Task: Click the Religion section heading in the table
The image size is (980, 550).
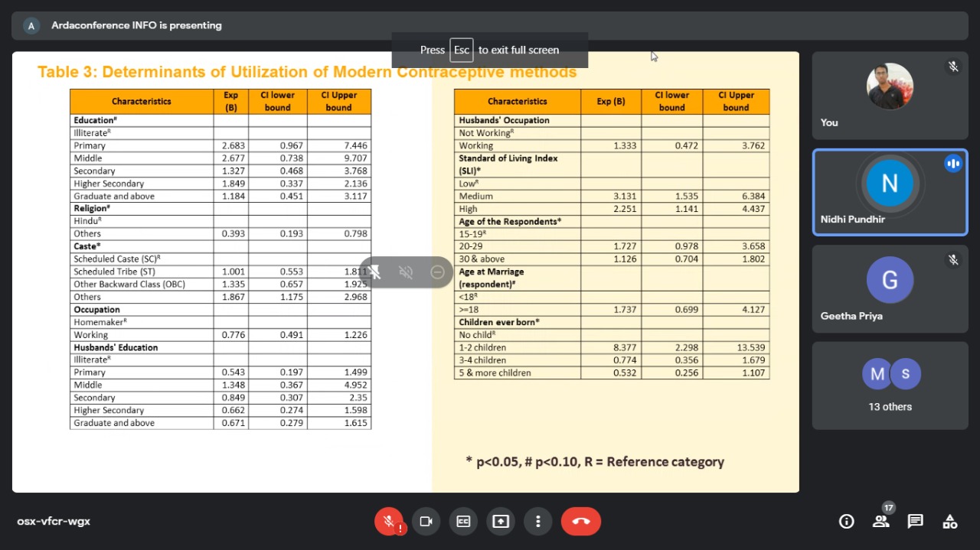Action: coord(92,208)
